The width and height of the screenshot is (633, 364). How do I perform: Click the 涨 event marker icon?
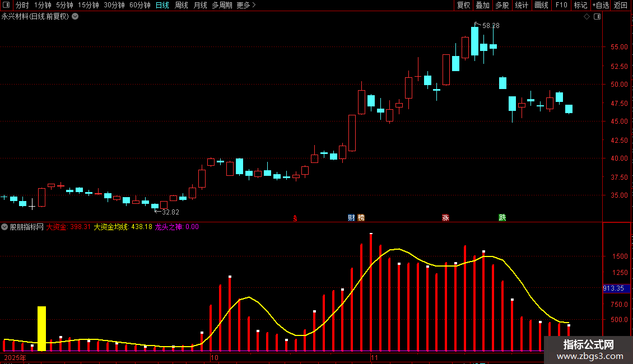point(446,218)
